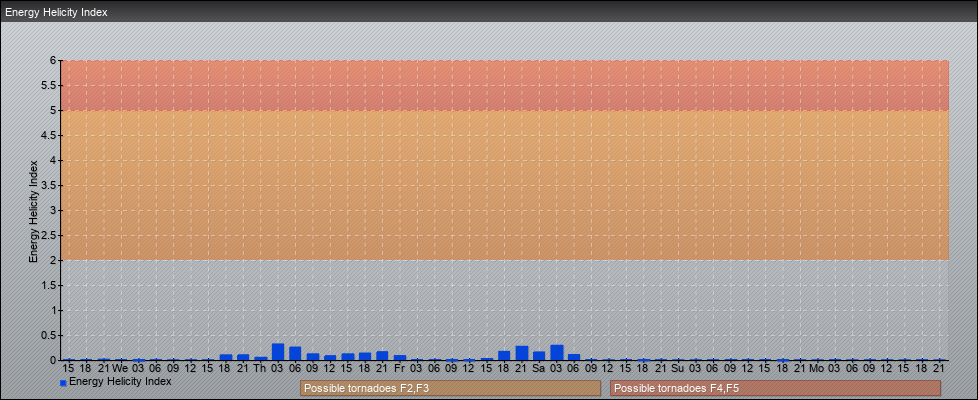Click the We day label on x-axis
978x400 pixels.
tap(120, 368)
